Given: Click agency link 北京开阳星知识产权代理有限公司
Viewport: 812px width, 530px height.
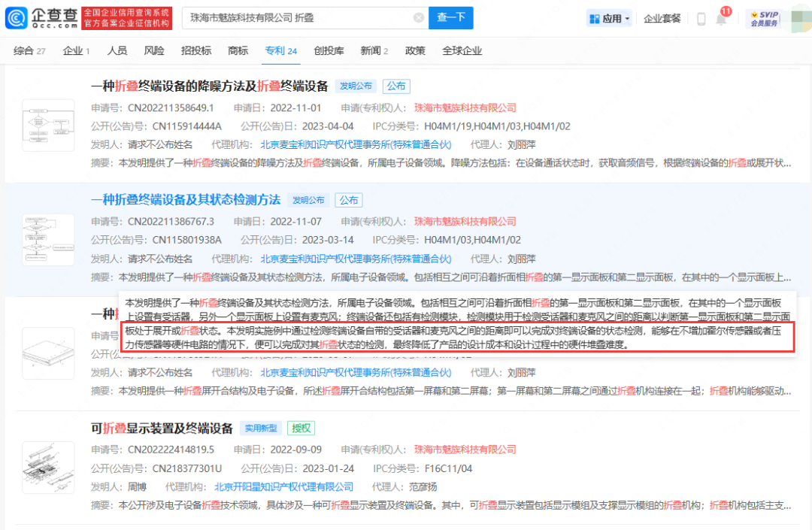Looking at the screenshot, I should (283, 486).
